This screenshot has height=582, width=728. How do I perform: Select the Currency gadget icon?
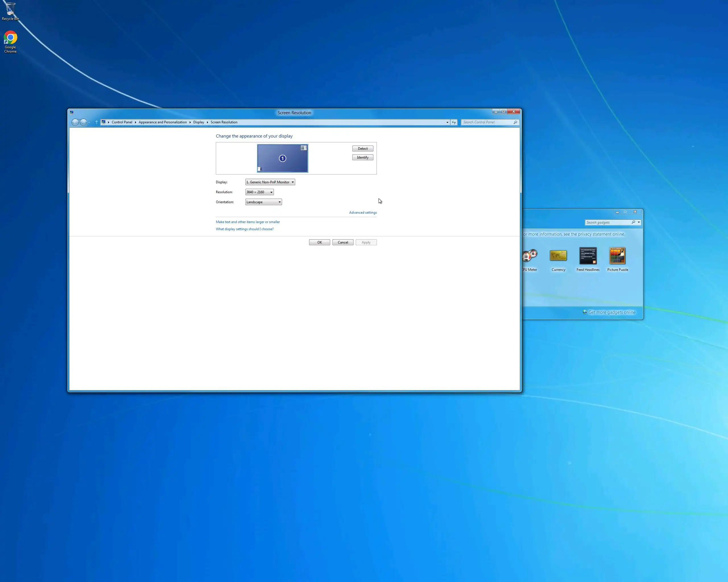[558, 256]
